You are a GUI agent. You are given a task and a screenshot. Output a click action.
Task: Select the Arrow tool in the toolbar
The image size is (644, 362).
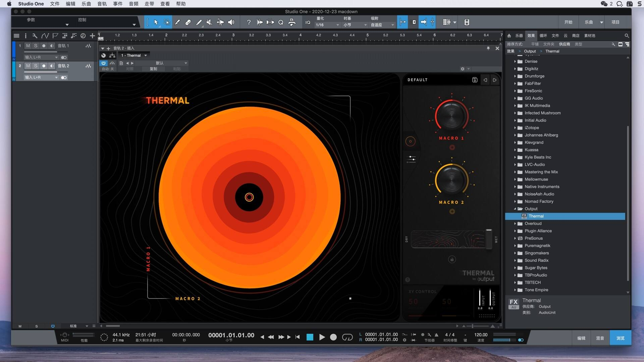pyautogui.click(x=156, y=22)
